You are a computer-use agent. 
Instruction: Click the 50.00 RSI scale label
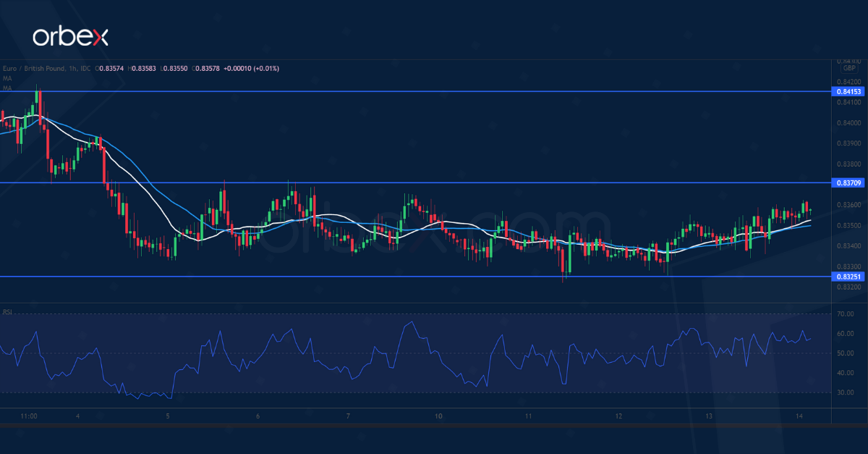845,353
